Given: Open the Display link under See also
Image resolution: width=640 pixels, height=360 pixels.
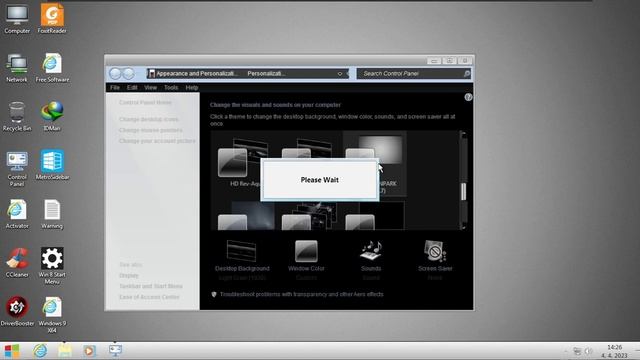Looking at the screenshot, I should point(129,276).
